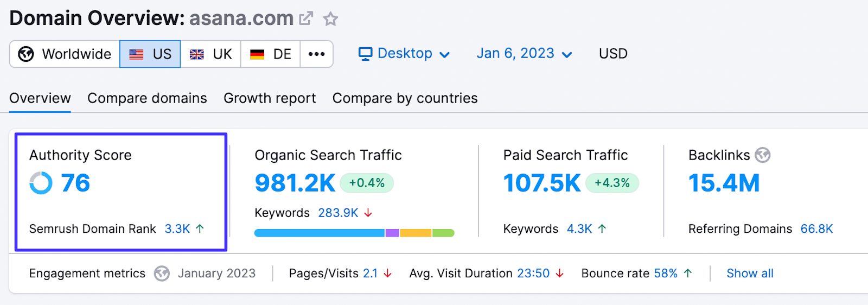
Task: Open asana.com via external link icon
Action: [306, 18]
